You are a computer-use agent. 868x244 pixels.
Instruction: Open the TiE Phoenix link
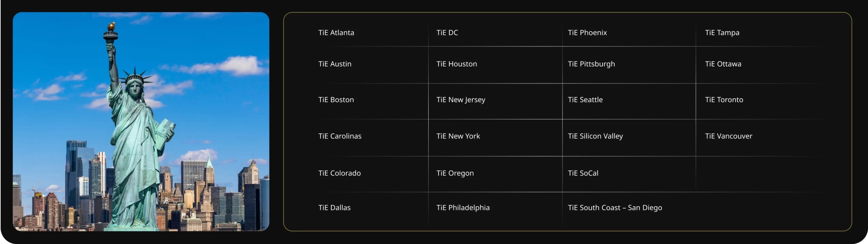pyautogui.click(x=587, y=33)
